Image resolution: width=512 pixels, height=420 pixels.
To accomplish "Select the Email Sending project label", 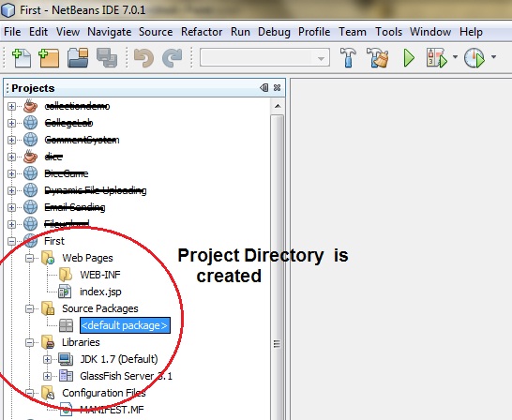I will click(75, 207).
